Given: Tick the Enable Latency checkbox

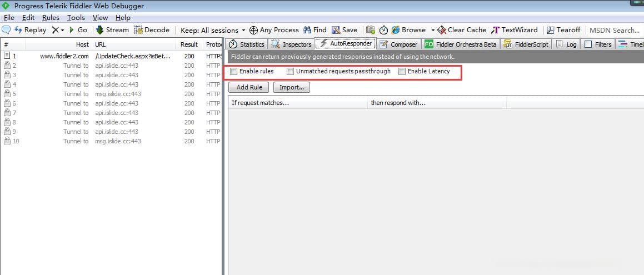Looking at the screenshot, I should (x=402, y=72).
